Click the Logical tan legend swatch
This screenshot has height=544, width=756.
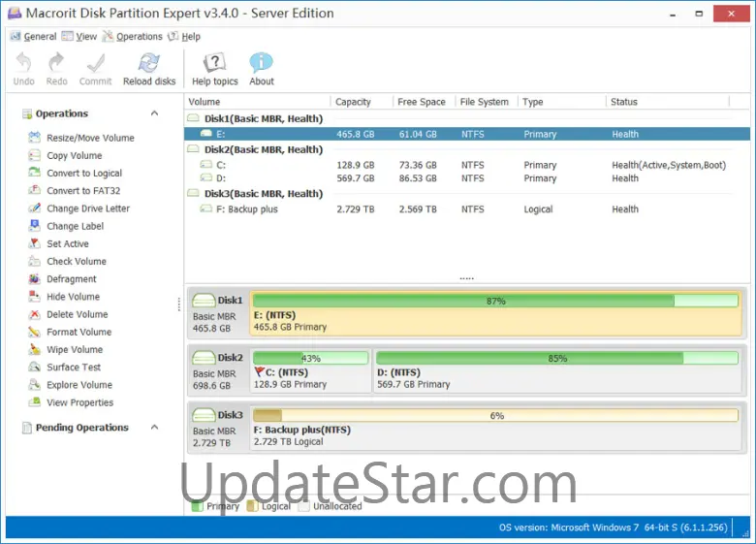coord(252,506)
